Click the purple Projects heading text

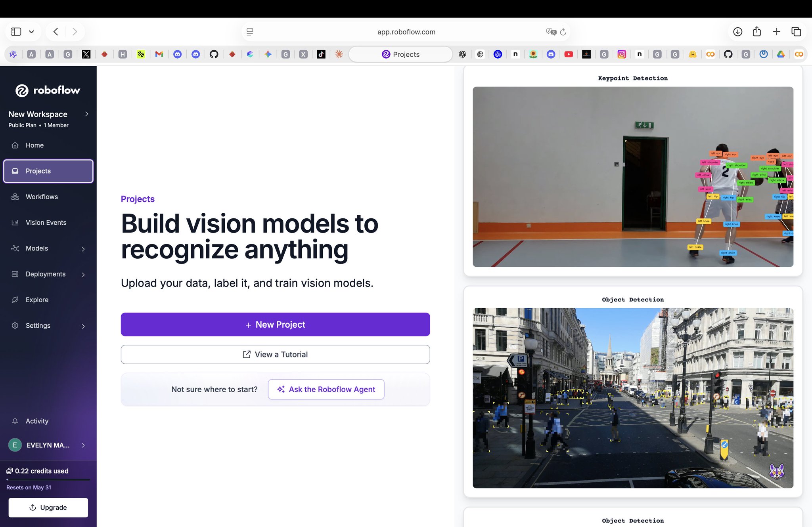pos(138,199)
